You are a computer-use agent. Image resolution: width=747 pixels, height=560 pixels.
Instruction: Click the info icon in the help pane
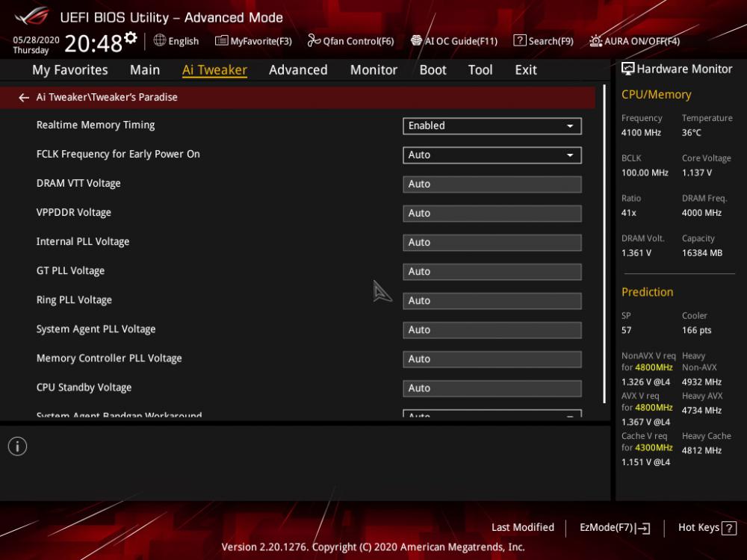point(18,447)
